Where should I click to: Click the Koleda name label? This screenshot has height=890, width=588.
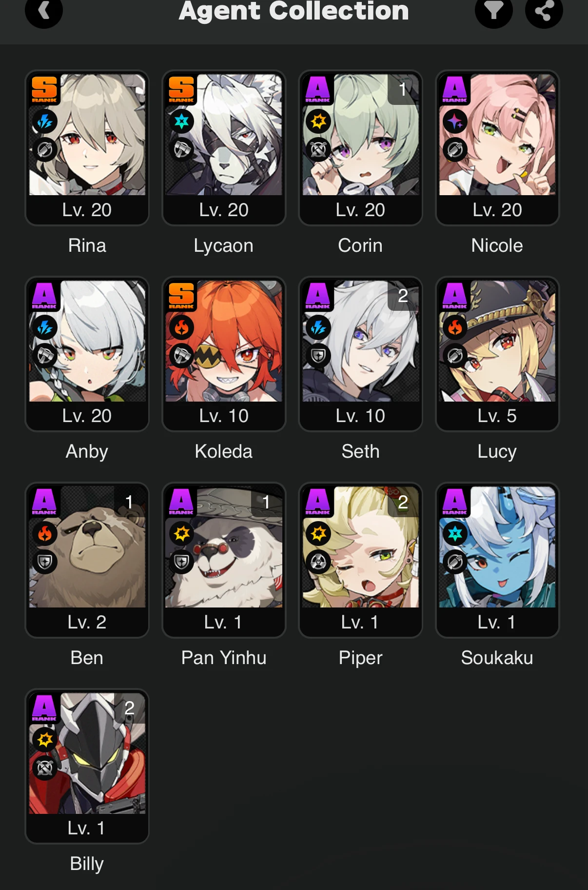pyautogui.click(x=224, y=451)
